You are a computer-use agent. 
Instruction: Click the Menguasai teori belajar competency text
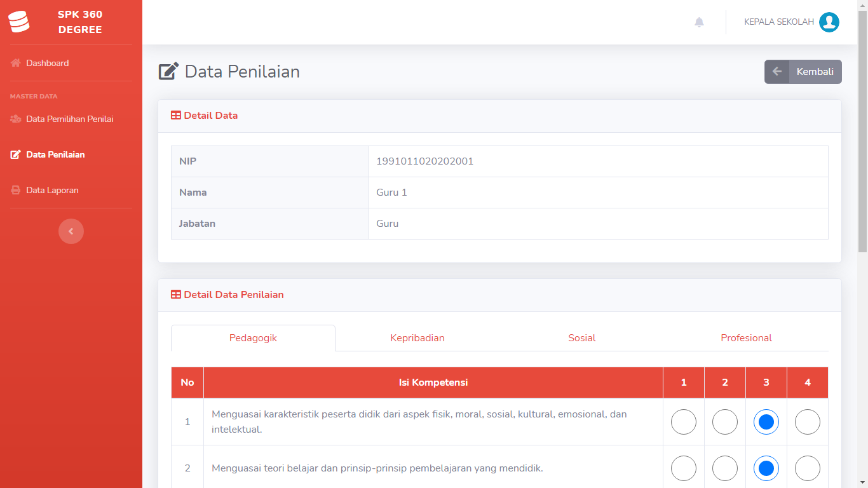tap(377, 468)
